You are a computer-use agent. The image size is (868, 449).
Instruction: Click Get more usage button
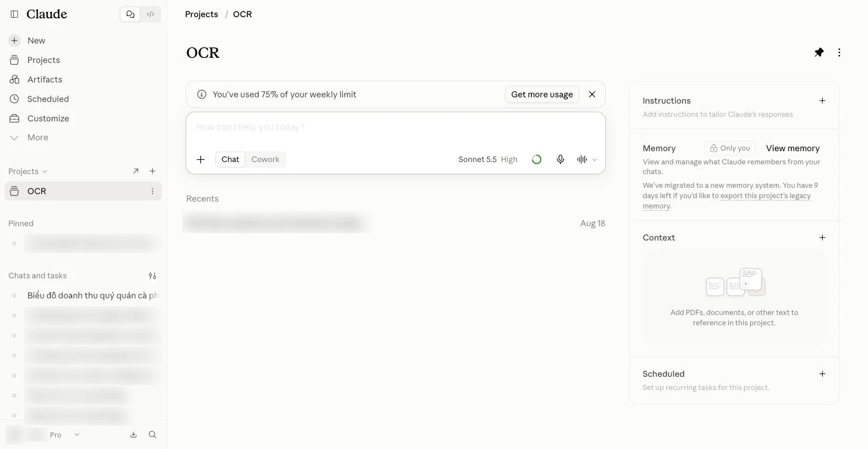pos(542,94)
